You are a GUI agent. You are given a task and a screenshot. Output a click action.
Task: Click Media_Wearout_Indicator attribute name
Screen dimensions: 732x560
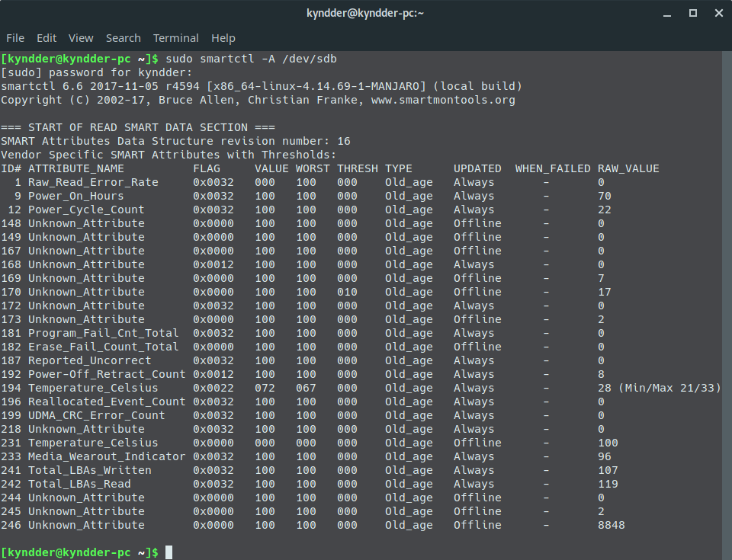(x=107, y=456)
